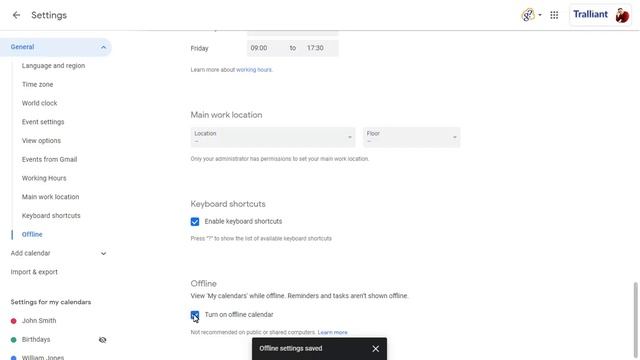Jump to Keyboard shortcuts in sidebar
The width and height of the screenshot is (640, 360).
51,216
